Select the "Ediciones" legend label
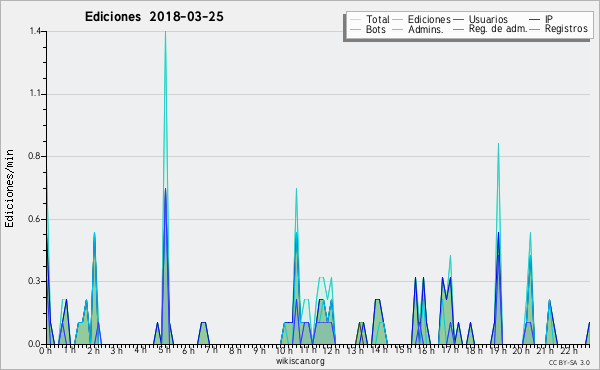The height and width of the screenshot is (370, 600). 429,19
